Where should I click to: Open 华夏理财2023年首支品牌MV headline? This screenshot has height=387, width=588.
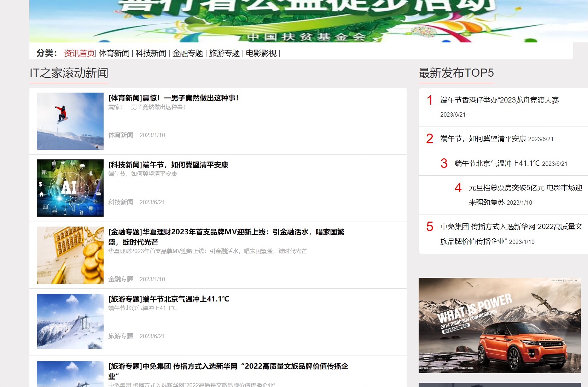point(226,237)
